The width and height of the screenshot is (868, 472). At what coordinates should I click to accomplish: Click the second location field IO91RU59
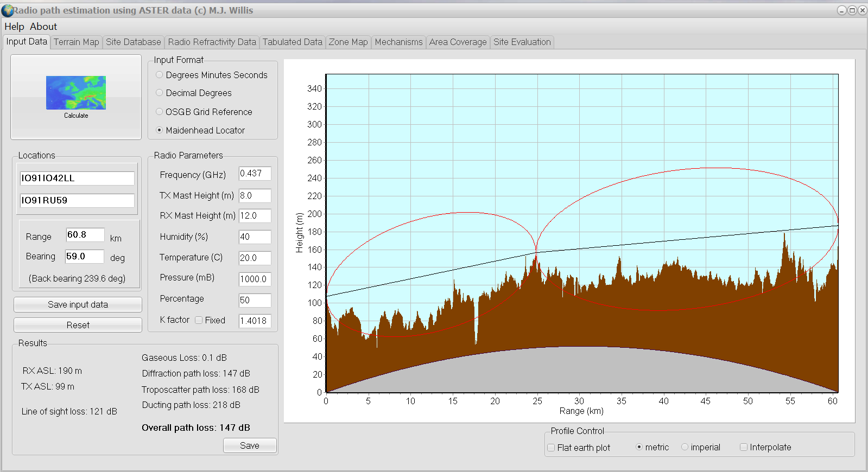click(x=77, y=201)
